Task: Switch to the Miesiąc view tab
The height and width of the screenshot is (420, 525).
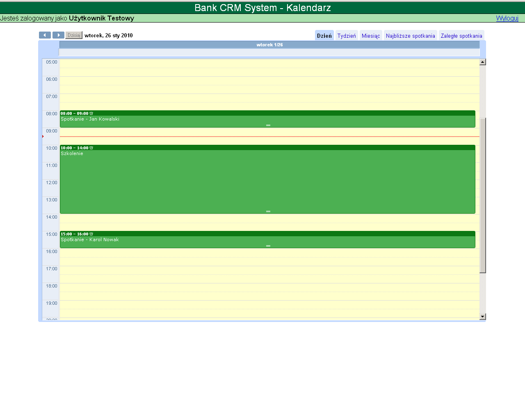Action: pyautogui.click(x=371, y=36)
